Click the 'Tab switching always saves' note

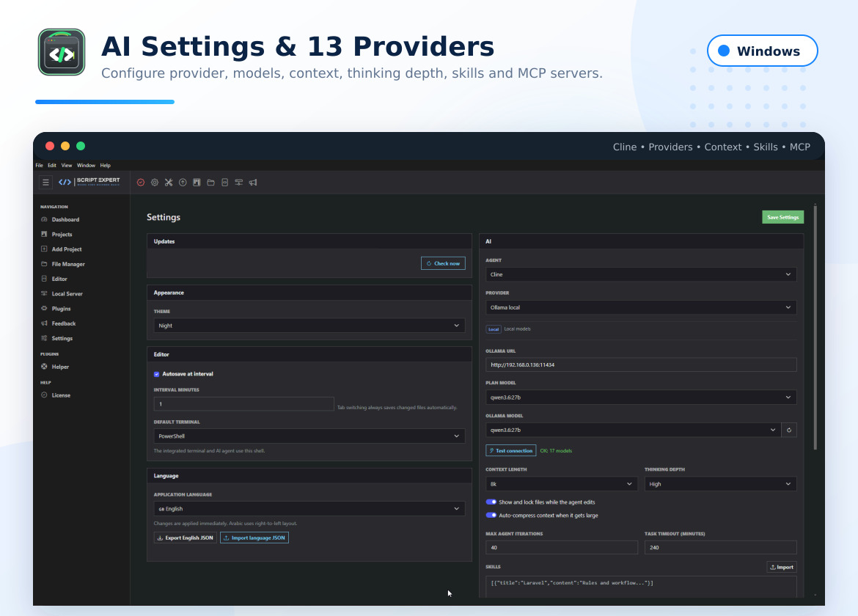coord(397,408)
